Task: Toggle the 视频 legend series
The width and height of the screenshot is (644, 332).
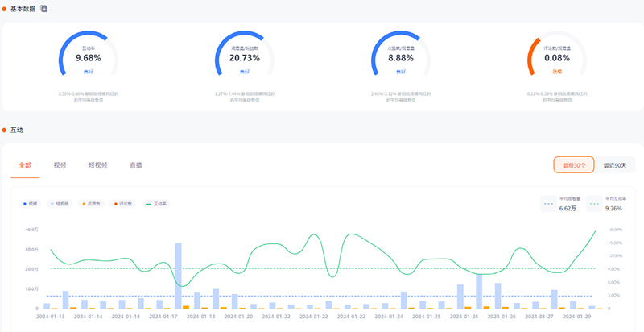Action: (31, 204)
